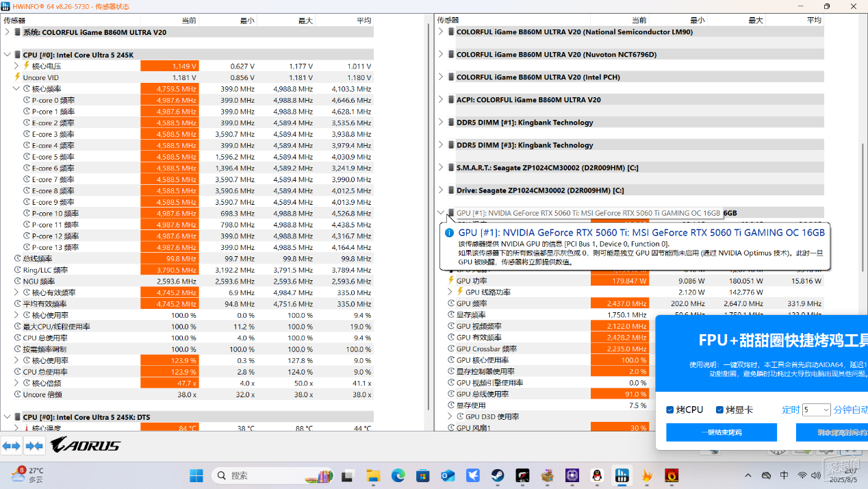Viewport: 868px width, 489px height.
Task: Click the 中 input method indicator
Action: [x=784, y=475]
